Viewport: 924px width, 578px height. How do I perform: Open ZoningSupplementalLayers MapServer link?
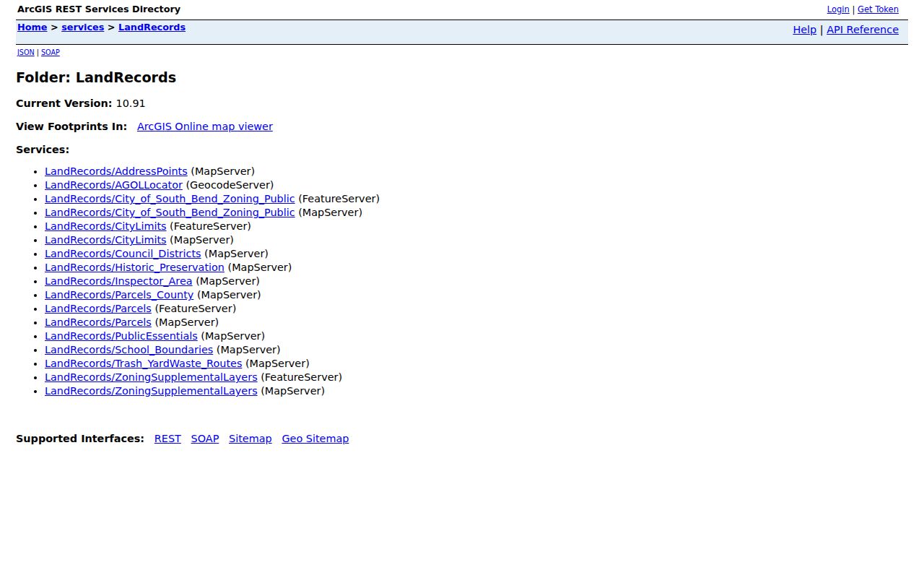(x=151, y=391)
